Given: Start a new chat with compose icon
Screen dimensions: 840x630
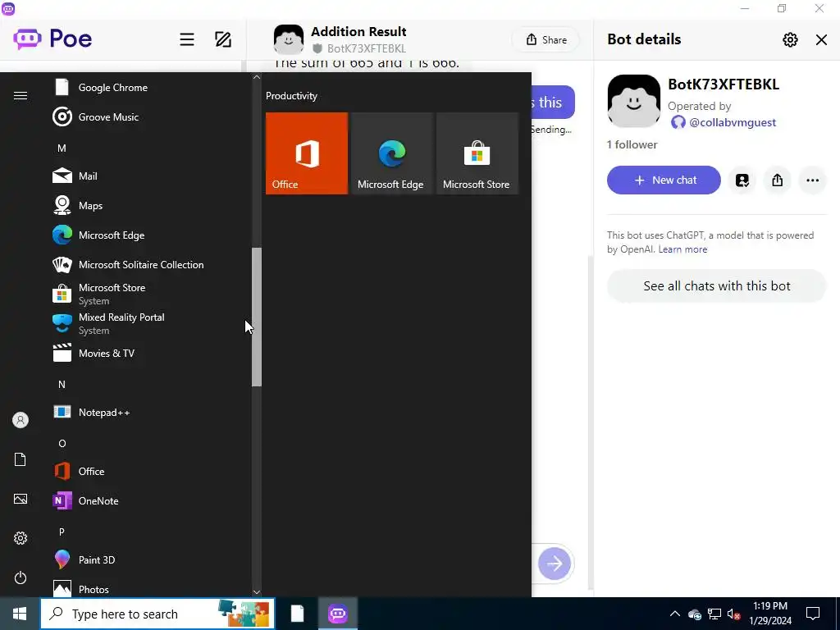Looking at the screenshot, I should pyautogui.click(x=223, y=39).
